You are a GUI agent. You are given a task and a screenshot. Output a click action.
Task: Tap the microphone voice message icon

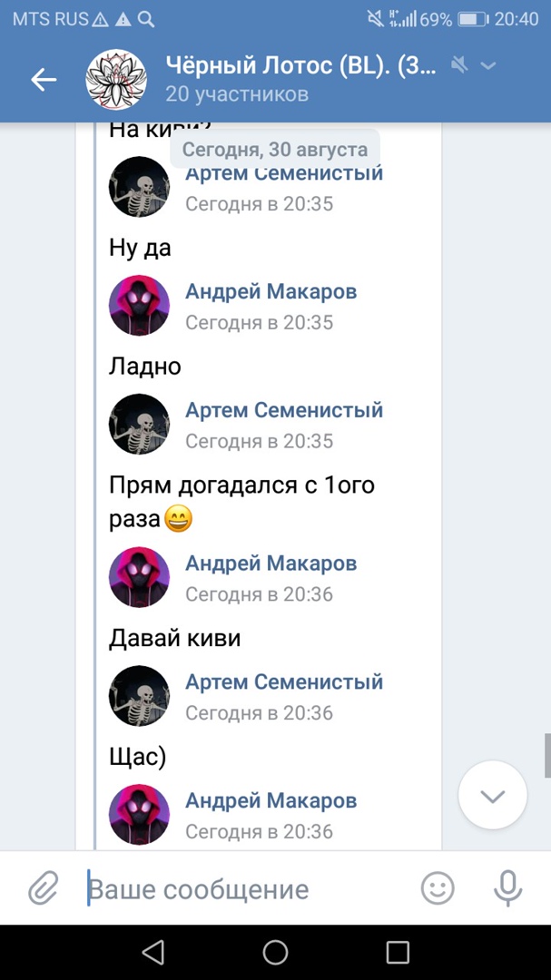[507, 888]
